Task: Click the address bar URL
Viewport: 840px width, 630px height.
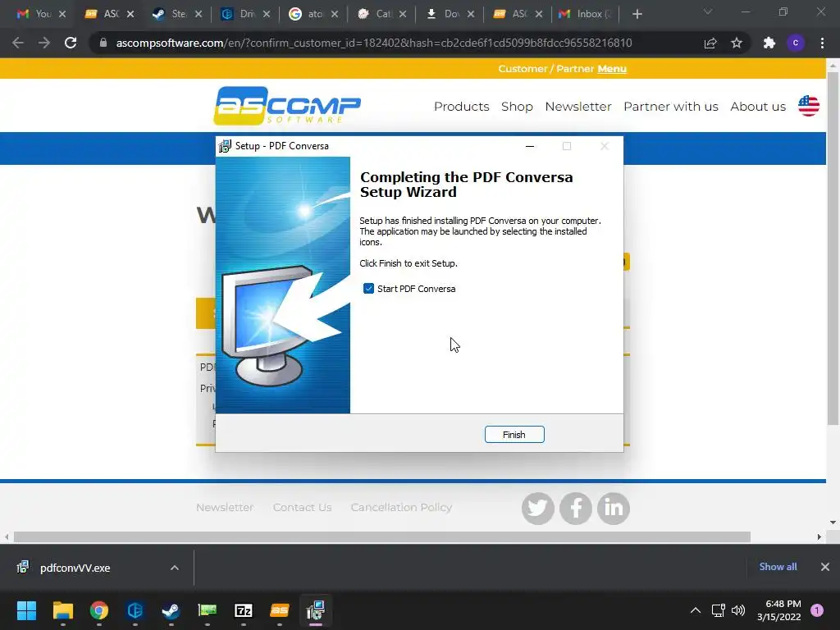Action: pyautogui.click(x=374, y=43)
